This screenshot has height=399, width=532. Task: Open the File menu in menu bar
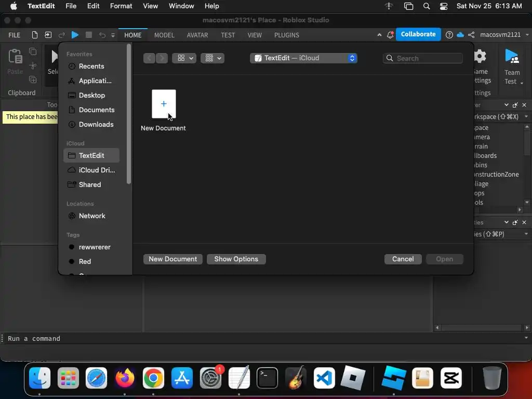pos(71,6)
